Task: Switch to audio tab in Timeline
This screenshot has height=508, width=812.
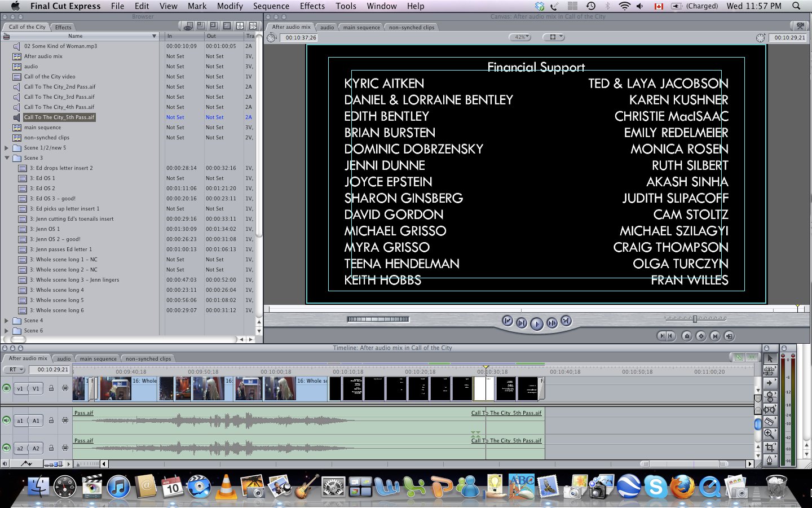Action: coord(64,358)
